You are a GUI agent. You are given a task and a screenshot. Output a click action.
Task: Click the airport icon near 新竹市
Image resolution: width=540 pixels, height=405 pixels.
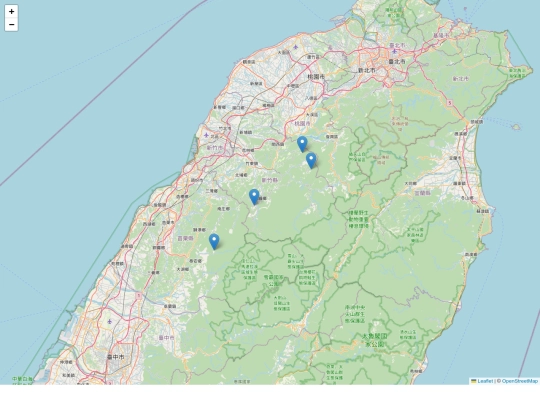tap(206, 135)
